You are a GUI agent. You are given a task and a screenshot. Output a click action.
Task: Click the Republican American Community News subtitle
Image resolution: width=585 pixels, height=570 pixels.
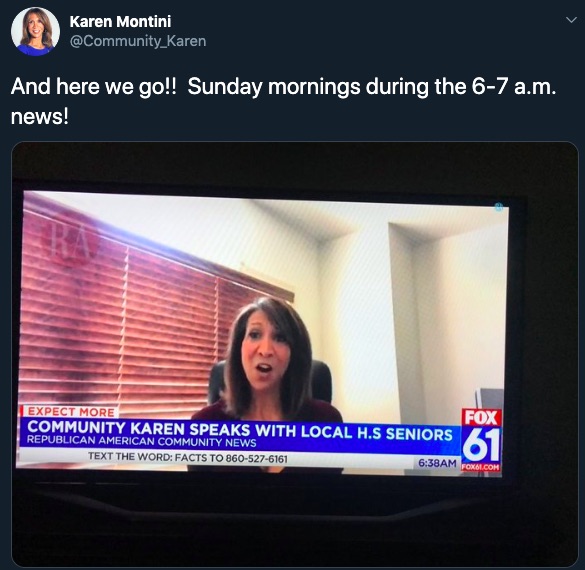tap(141, 441)
